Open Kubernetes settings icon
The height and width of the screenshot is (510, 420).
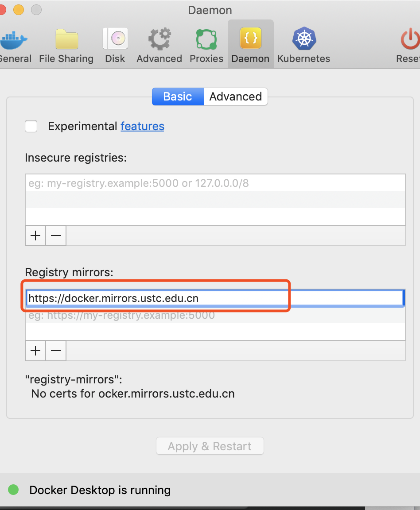pyautogui.click(x=304, y=40)
